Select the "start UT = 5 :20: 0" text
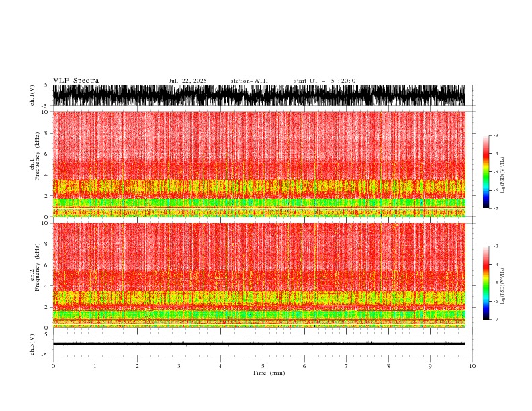 point(324,81)
